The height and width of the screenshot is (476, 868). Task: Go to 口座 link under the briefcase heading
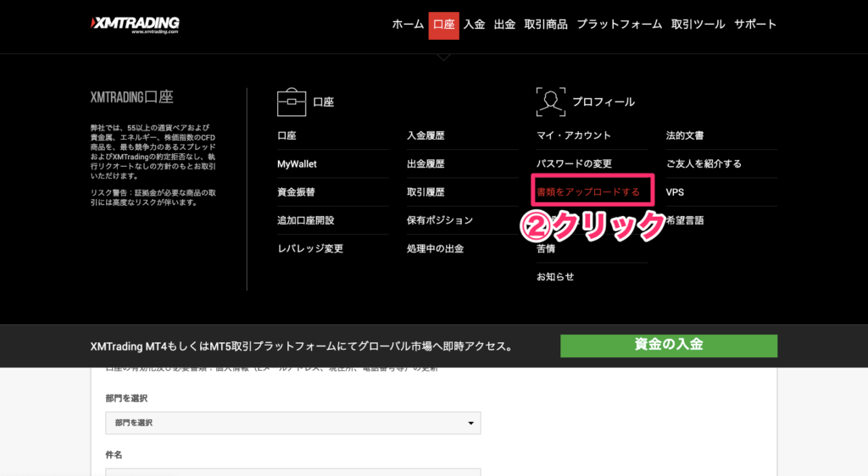[x=287, y=136]
